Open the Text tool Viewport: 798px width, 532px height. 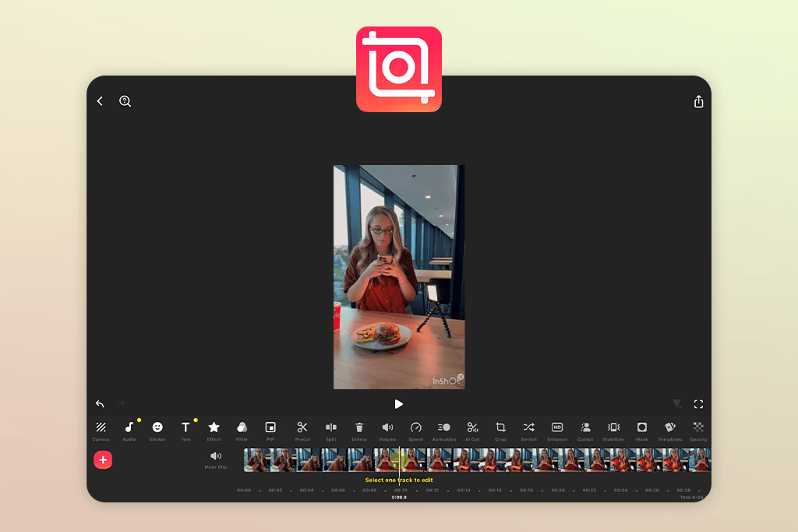(185, 431)
